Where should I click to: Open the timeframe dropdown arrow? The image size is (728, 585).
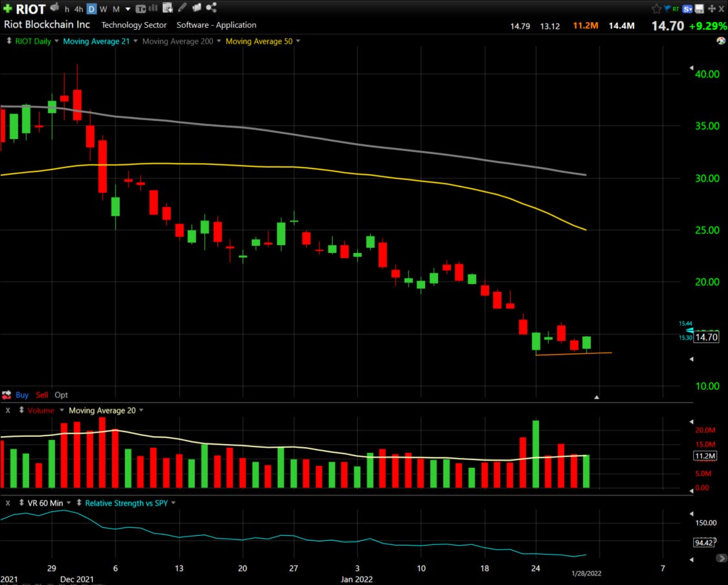tap(127, 9)
